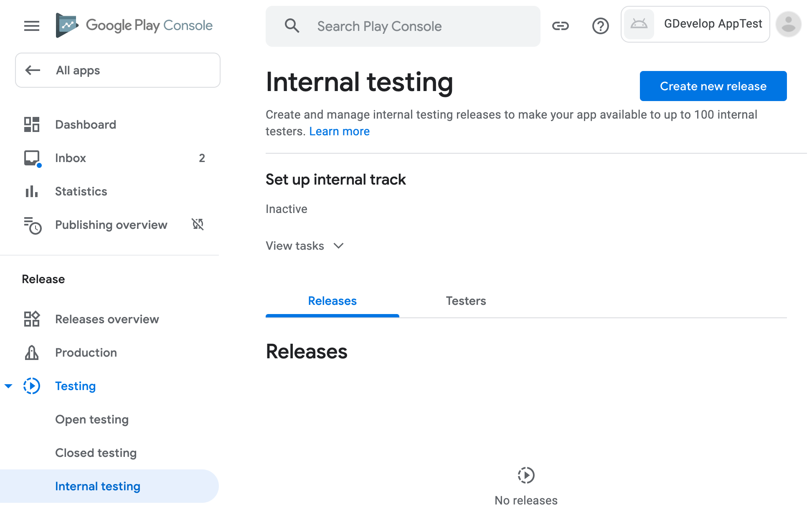Click the Google Play Console logo
Screen dimensions: 812x512
pos(134,25)
